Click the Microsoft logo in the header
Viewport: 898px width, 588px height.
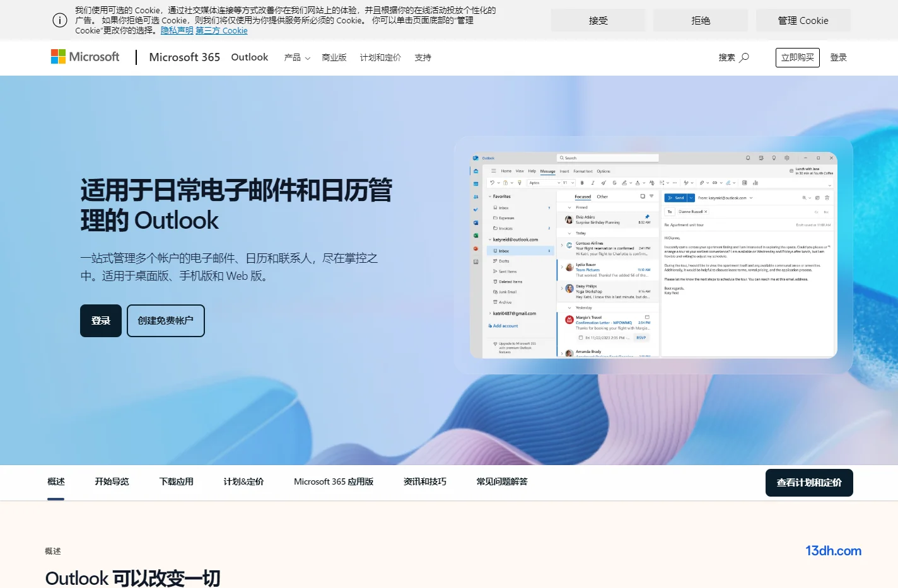(x=85, y=57)
